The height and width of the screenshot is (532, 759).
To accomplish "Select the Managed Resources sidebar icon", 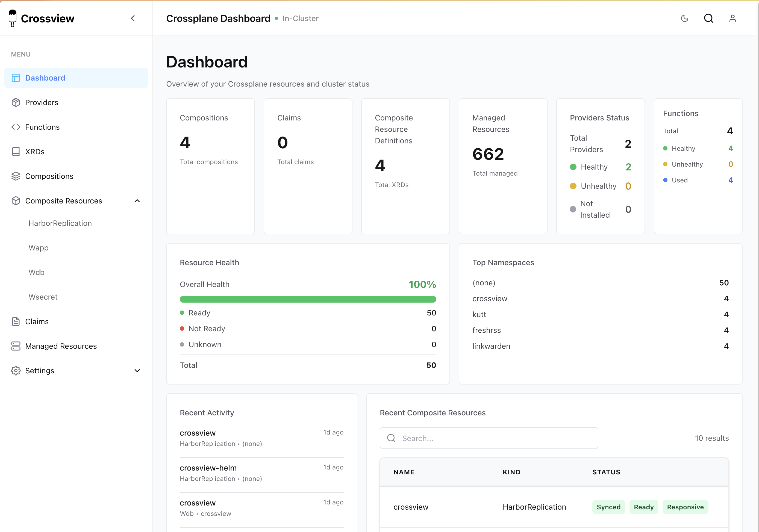I will (x=16, y=346).
